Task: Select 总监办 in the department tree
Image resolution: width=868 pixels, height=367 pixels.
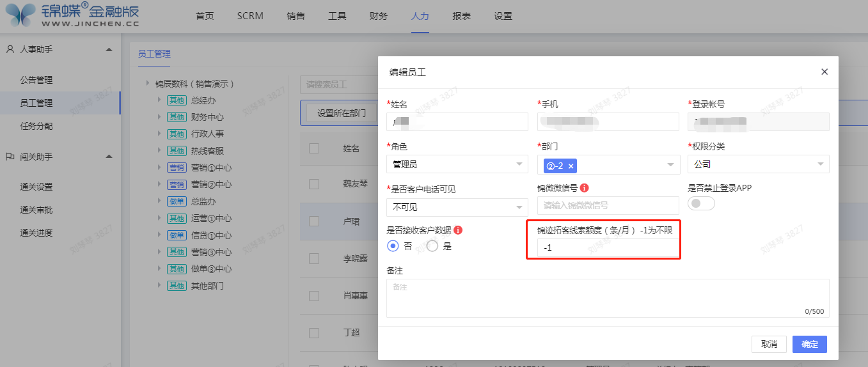Action: tap(203, 201)
